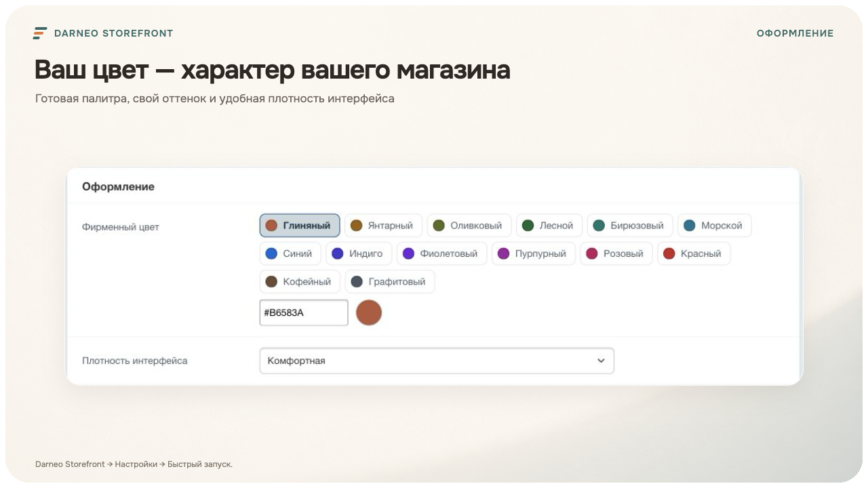
Task: Pick the Красный color option
Action: (694, 253)
